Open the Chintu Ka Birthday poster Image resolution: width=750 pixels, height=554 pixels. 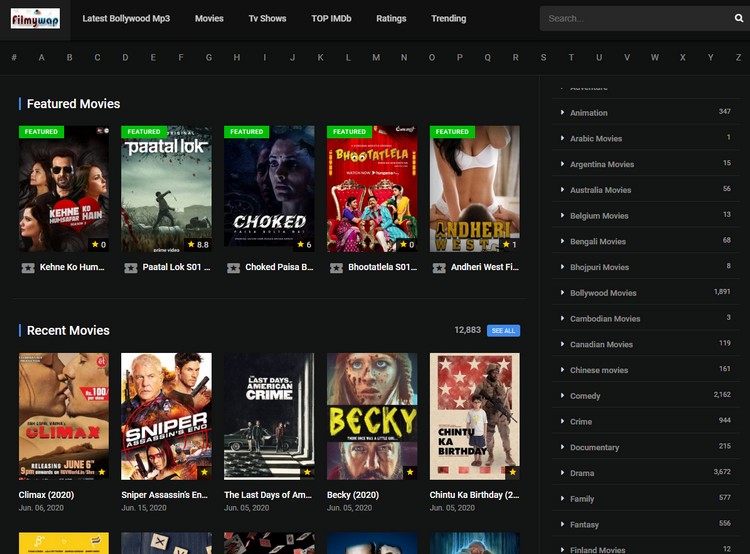[474, 416]
